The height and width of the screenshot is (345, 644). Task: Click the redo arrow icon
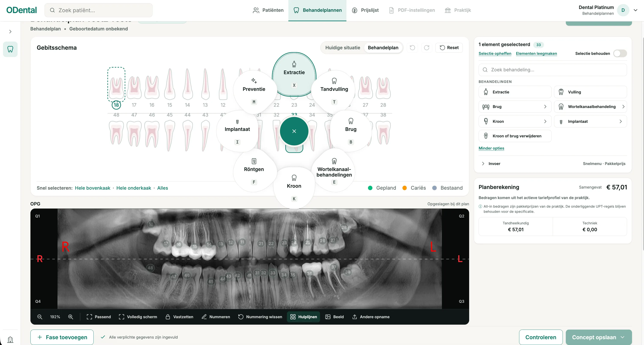[427, 48]
